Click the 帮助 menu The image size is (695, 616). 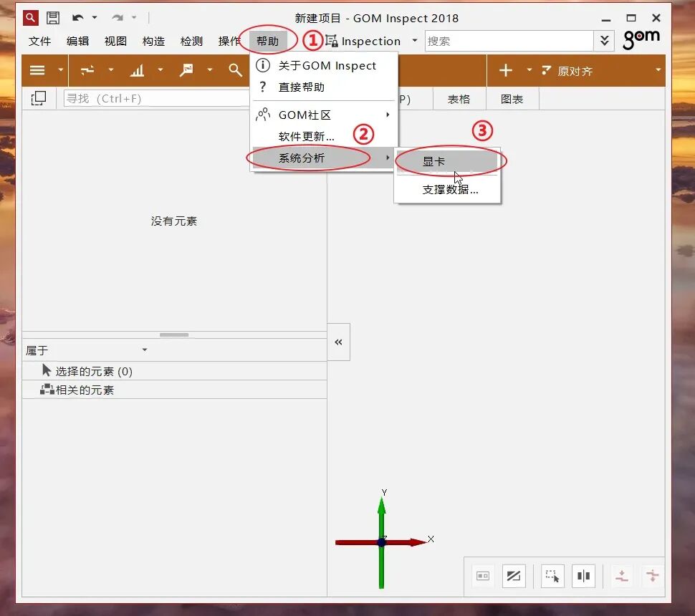coord(268,42)
